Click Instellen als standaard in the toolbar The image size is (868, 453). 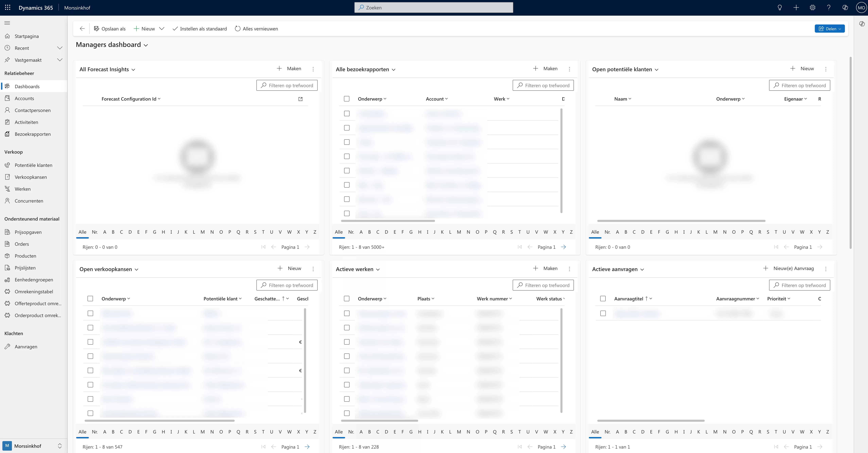click(x=199, y=29)
